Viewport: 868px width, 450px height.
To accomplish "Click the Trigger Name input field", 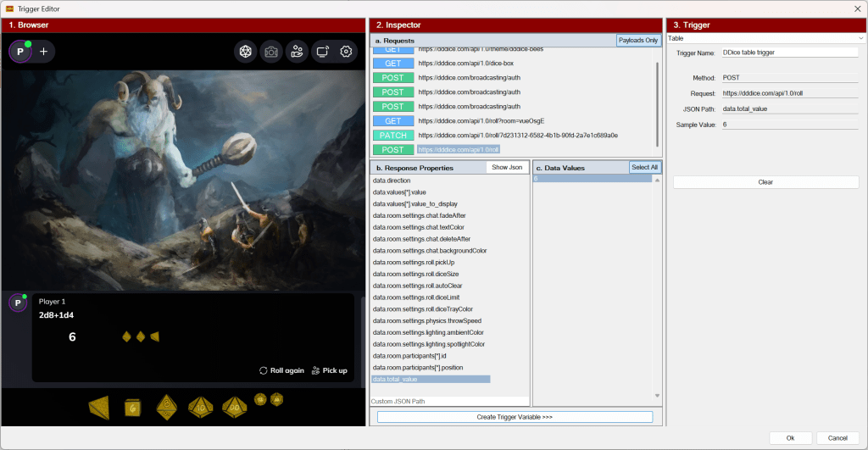I will click(789, 53).
